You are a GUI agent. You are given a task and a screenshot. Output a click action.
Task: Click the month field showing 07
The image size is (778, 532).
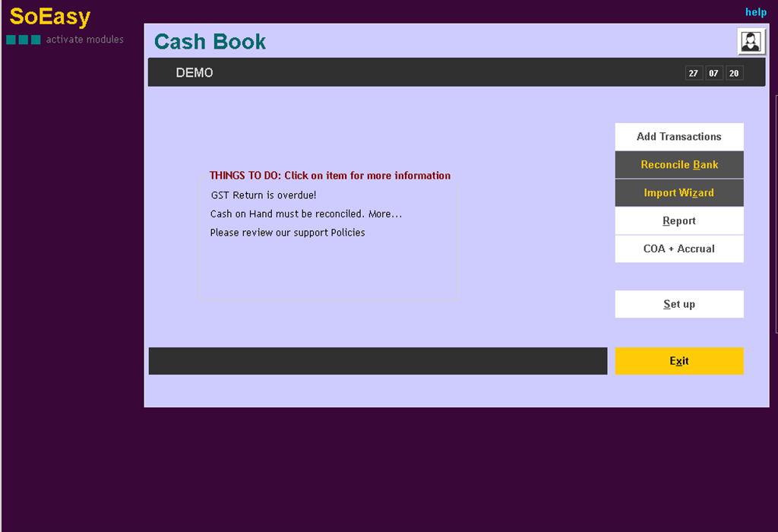(x=713, y=73)
